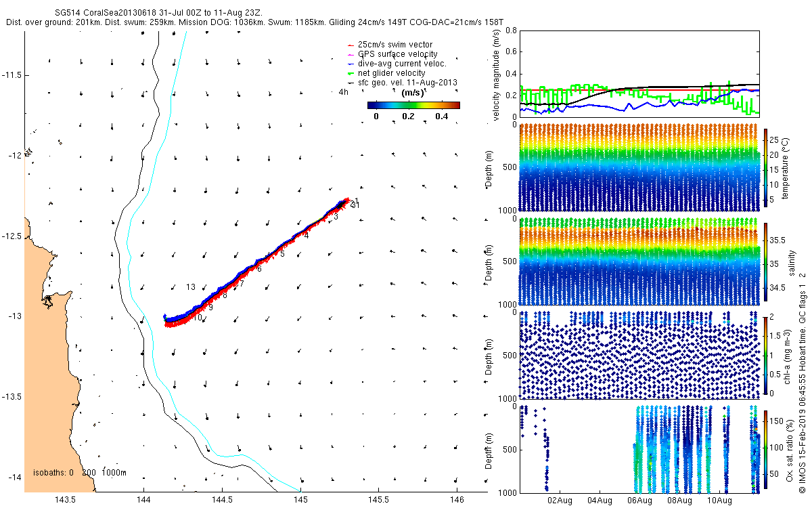Click the '6' day marker on the glider track
This screenshot has height=508, width=812.
259,269
